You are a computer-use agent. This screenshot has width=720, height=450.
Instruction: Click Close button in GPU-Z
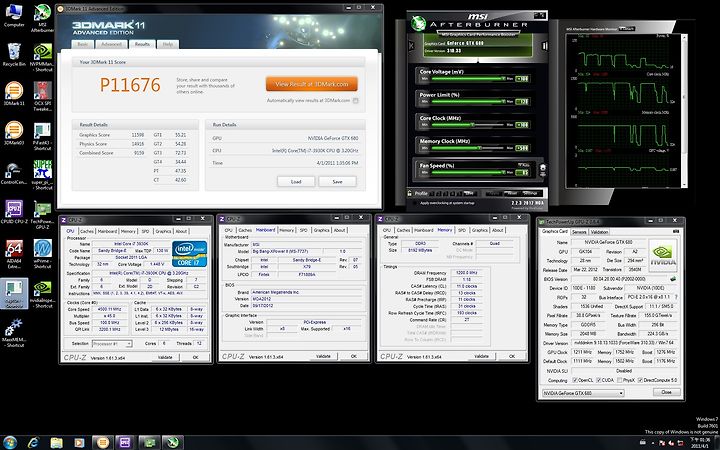(666, 393)
